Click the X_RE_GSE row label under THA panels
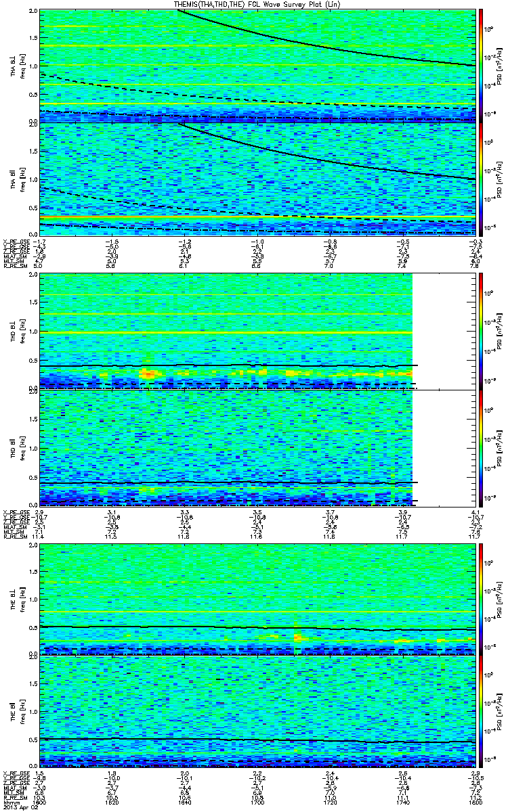 (x=14, y=241)
